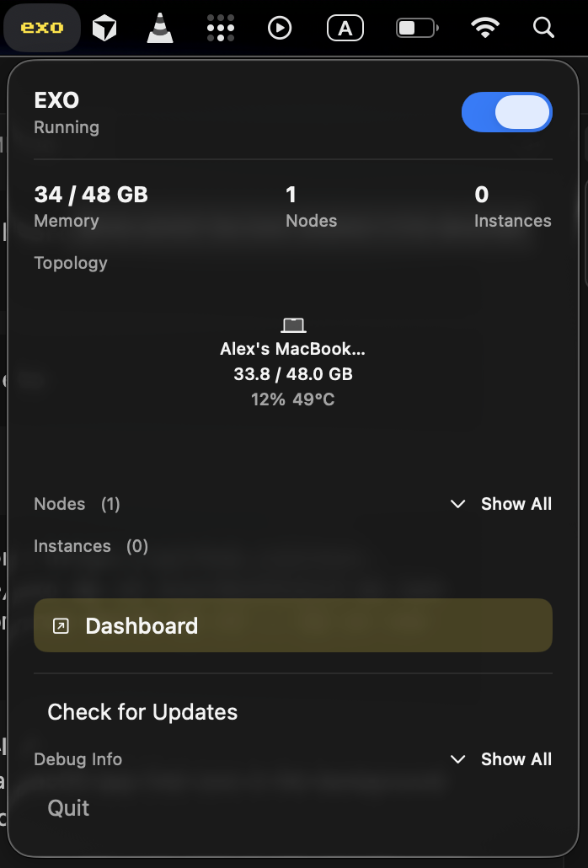Disable EXO using the Running toggle

pos(506,111)
